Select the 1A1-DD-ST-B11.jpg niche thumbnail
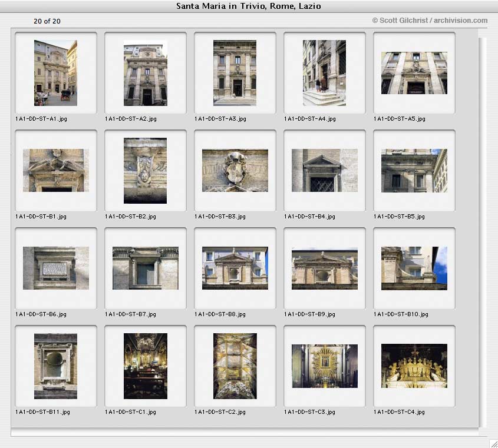The width and height of the screenshot is (498, 448). pos(55,366)
